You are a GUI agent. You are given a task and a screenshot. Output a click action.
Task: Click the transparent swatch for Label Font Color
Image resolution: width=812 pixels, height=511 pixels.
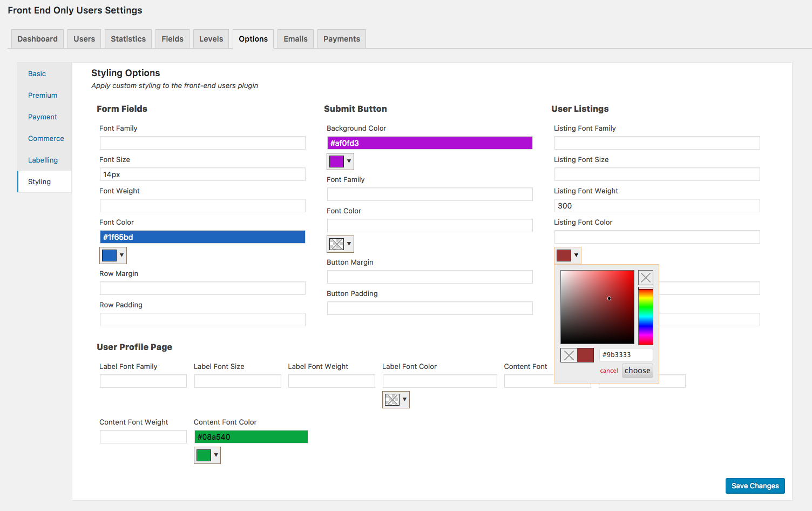pos(393,399)
